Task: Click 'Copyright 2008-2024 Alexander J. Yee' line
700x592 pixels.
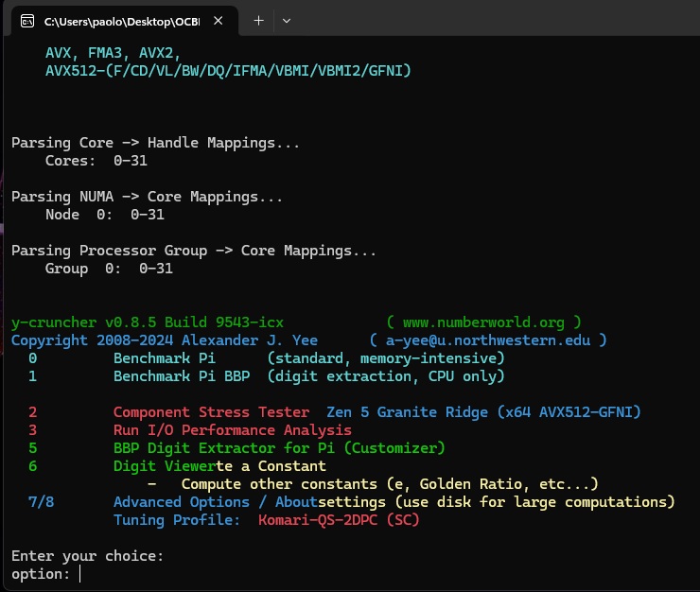Action: (165, 340)
